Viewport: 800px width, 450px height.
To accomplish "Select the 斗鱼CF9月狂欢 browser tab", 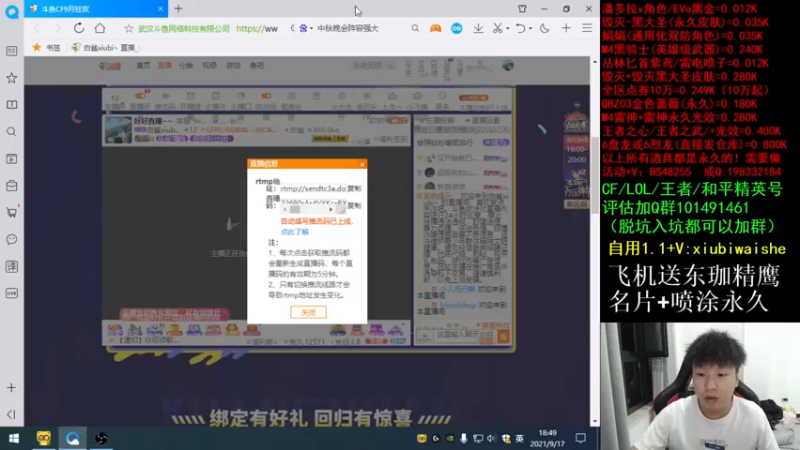I will coord(96,9).
